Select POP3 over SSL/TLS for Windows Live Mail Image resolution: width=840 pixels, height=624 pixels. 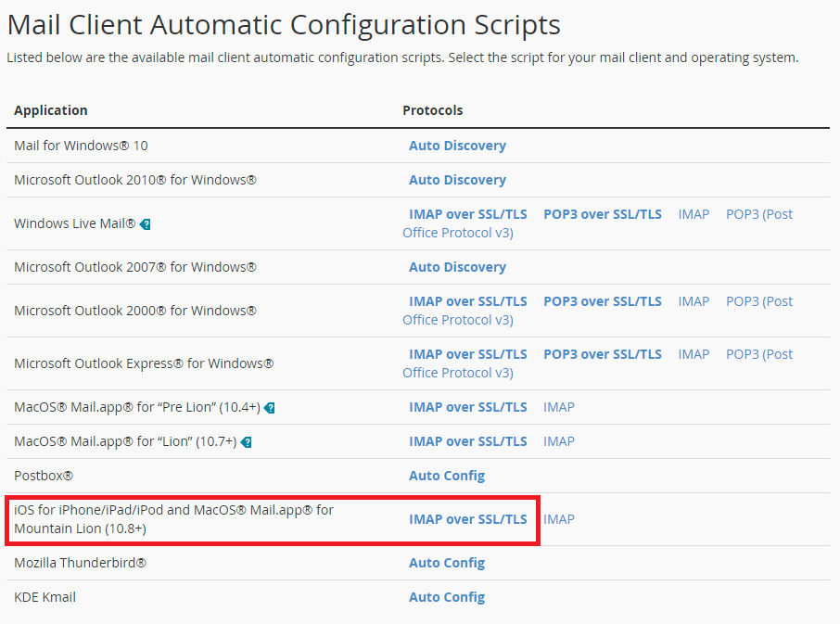tap(602, 214)
